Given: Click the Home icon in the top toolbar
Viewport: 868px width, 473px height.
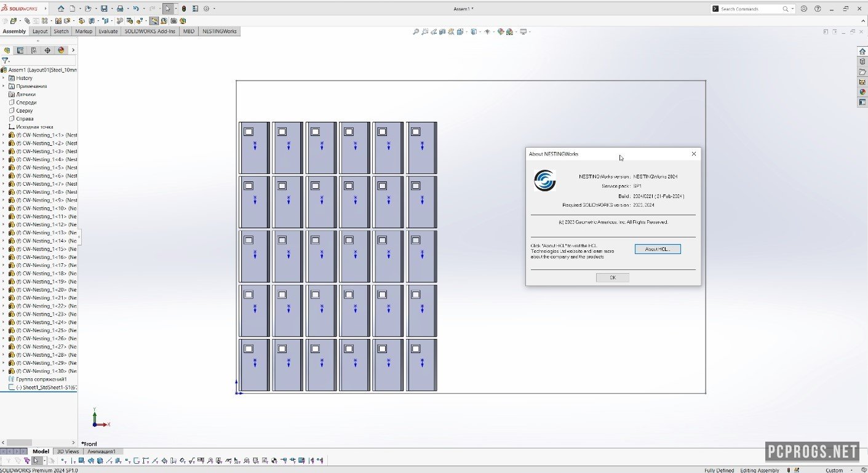Looking at the screenshot, I should 61,9.
